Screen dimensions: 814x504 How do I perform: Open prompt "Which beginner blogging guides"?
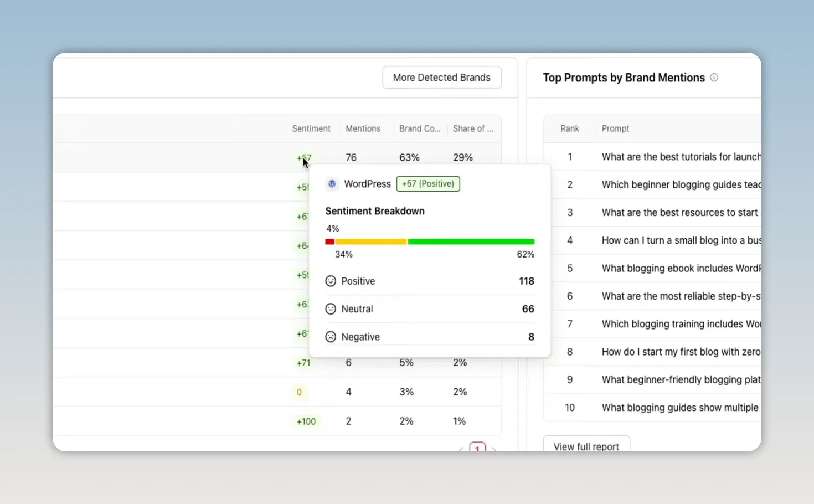pos(681,184)
